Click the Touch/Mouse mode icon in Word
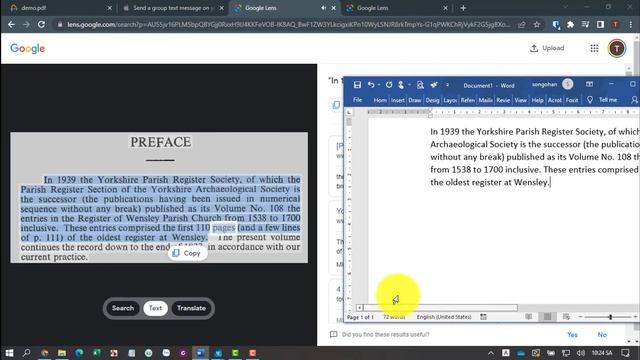The image size is (640, 360). click(x=401, y=85)
